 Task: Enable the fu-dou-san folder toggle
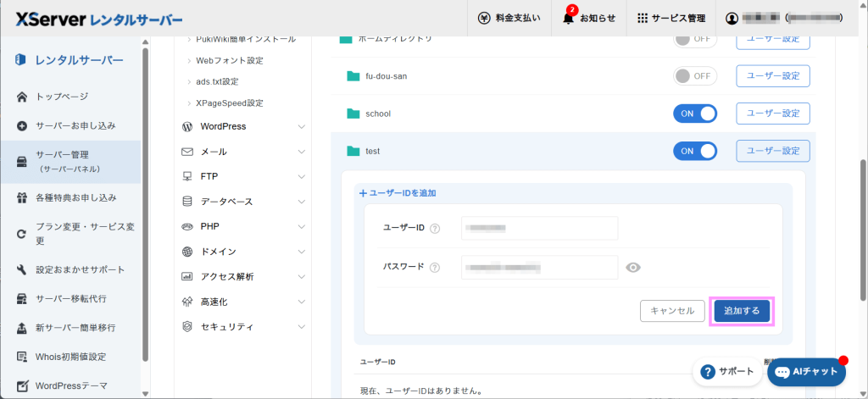tap(695, 76)
